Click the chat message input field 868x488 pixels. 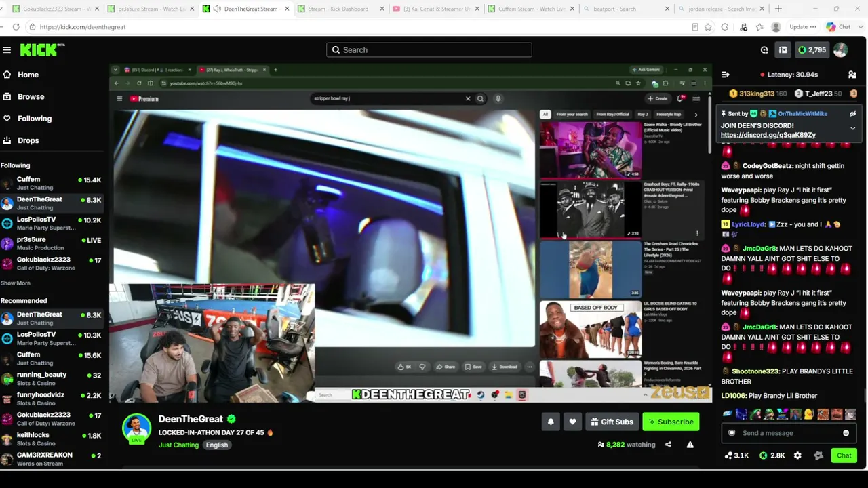(x=788, y=433)
